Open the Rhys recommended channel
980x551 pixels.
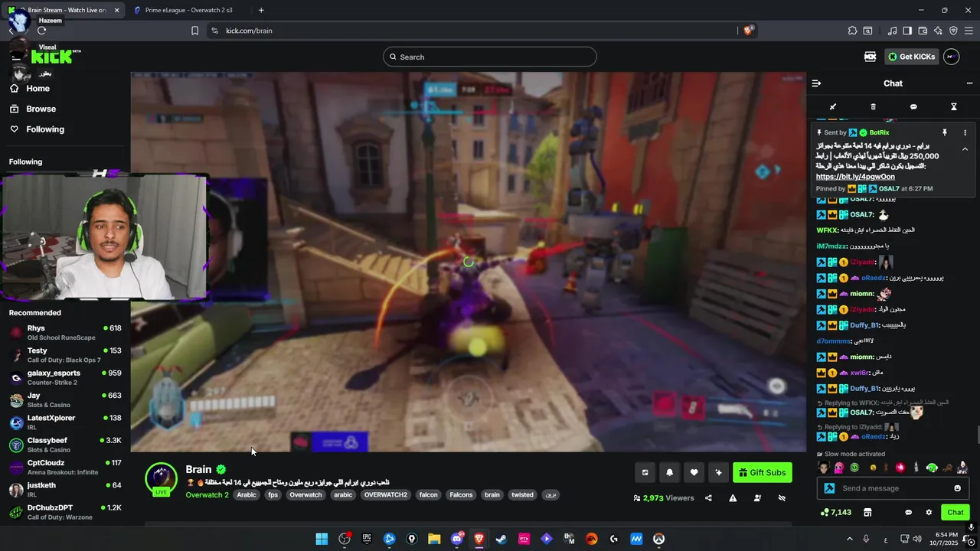65,332
